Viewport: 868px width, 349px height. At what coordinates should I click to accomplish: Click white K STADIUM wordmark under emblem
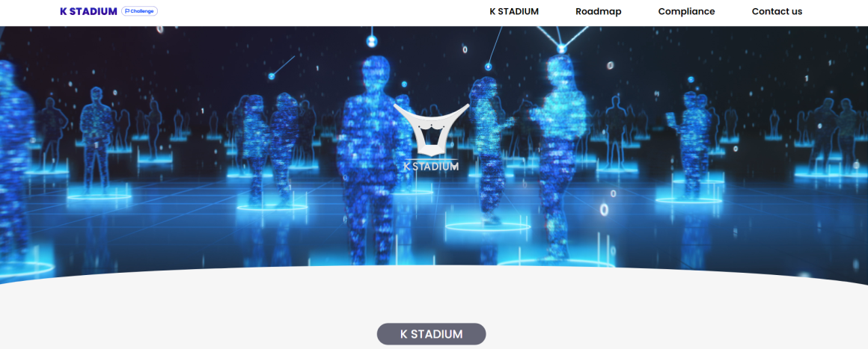point(431,166)
